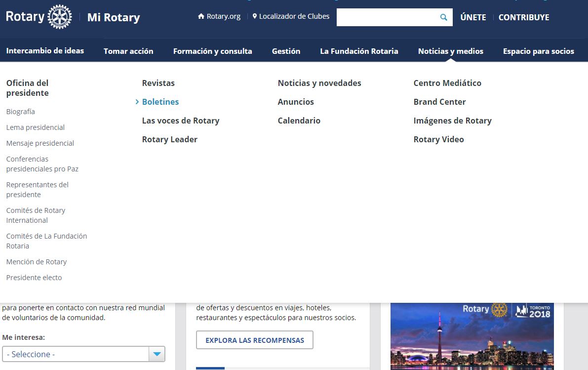This screenshot has height=370, width=588.
Task: Open the Gestión menu
Action: (286, 51)
